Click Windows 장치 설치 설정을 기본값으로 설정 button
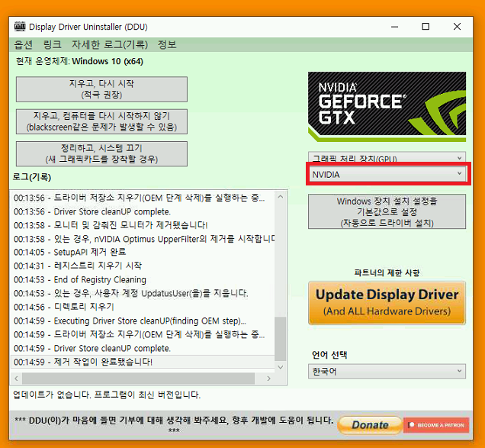Image resolution: width=485 pixels, height=448 pixels. [387, 211]
